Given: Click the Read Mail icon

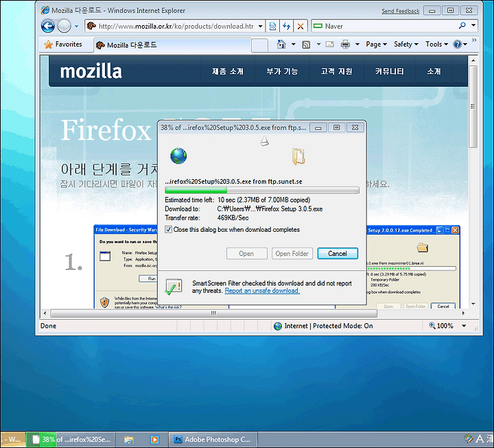Looking at the screenshot, I should tap(329, 45).
